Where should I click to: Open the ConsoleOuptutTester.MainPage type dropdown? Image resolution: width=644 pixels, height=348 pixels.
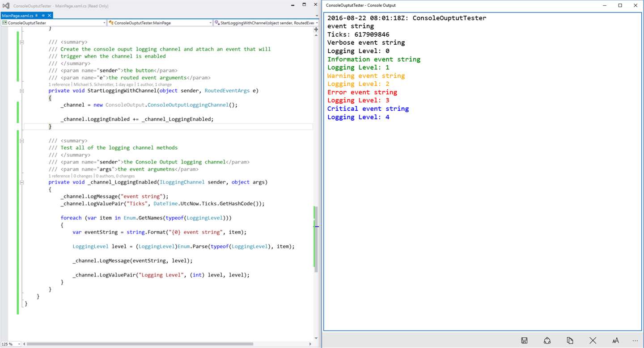point(160,23)
